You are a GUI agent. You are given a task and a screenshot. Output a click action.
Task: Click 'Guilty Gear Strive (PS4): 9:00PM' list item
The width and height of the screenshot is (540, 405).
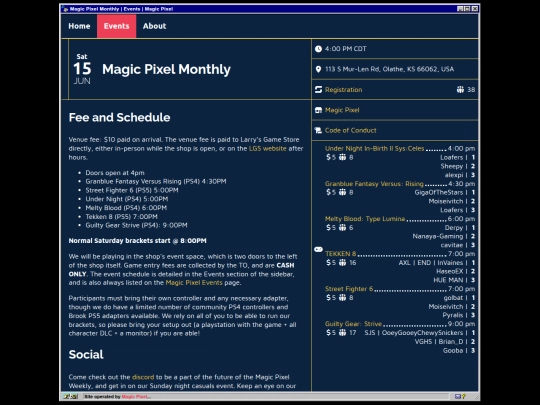tap(136, 225)
